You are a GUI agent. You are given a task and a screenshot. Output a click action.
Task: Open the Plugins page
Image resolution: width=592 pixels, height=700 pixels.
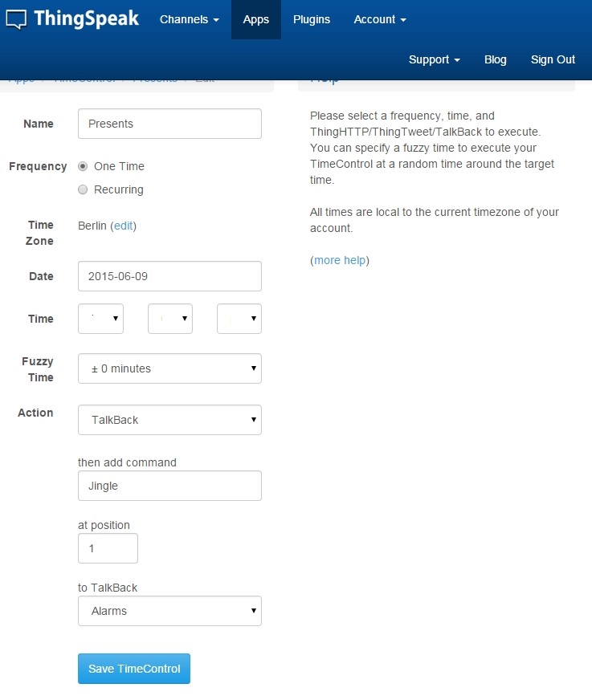click(x=312, y=19)
